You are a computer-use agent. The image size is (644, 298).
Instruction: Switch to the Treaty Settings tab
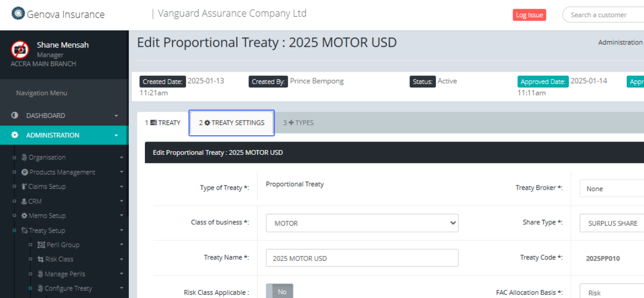[x=232, y=123]
